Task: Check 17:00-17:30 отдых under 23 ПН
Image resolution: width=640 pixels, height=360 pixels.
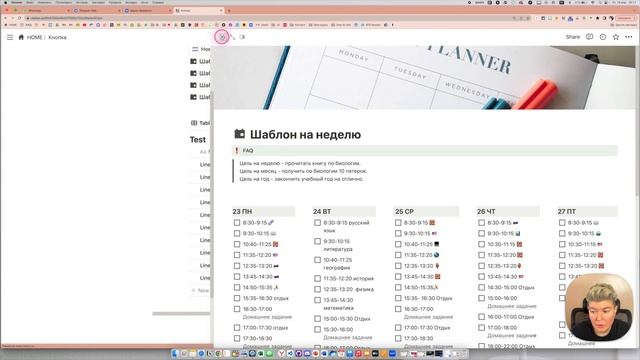Action: click(237, 327)
